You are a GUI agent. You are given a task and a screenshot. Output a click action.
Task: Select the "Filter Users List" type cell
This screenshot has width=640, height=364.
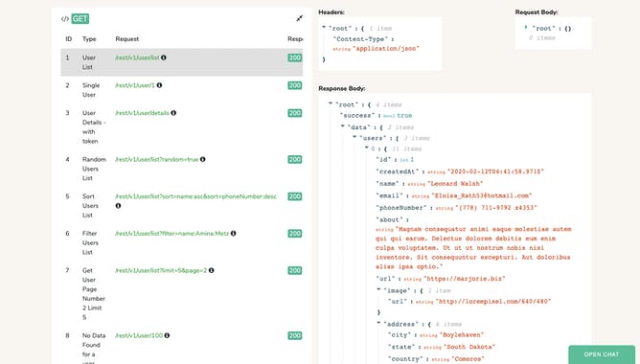(x=90, y=242)
